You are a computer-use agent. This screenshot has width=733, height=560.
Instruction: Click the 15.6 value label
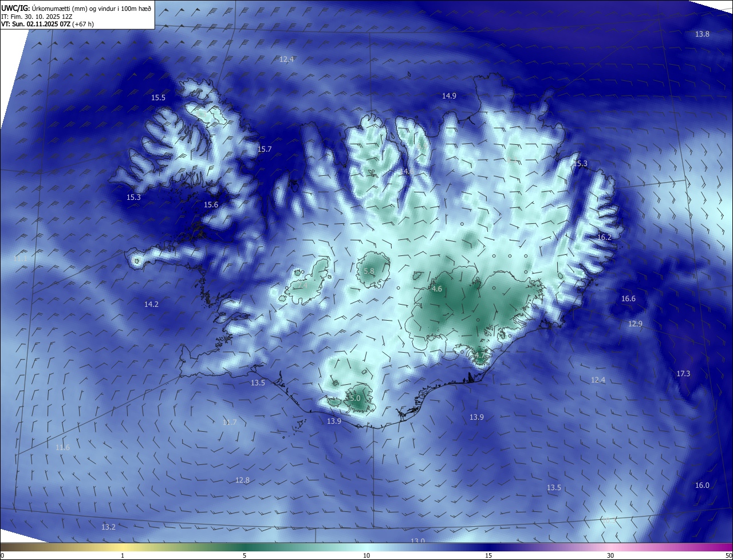tap(211, 204)
